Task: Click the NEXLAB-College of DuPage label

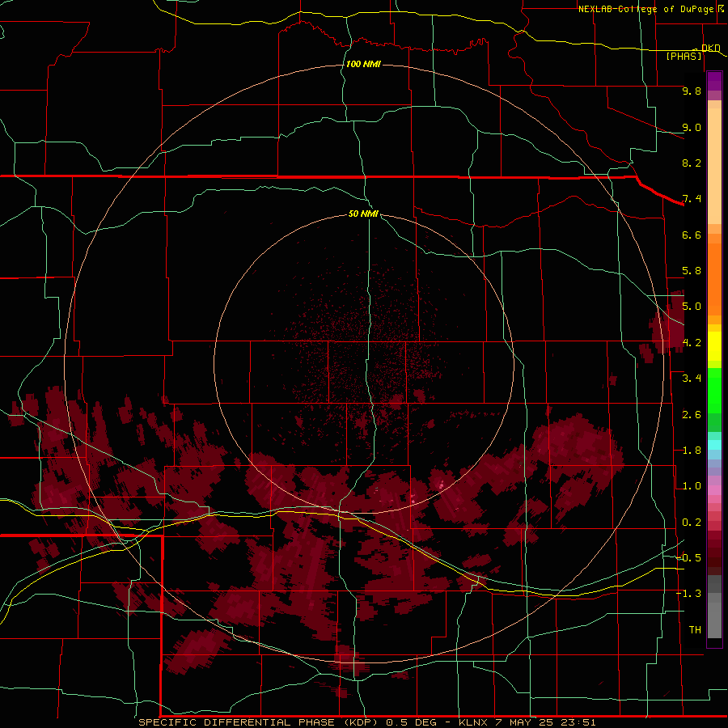Action: pyautogui.click(x=648, y=9)
